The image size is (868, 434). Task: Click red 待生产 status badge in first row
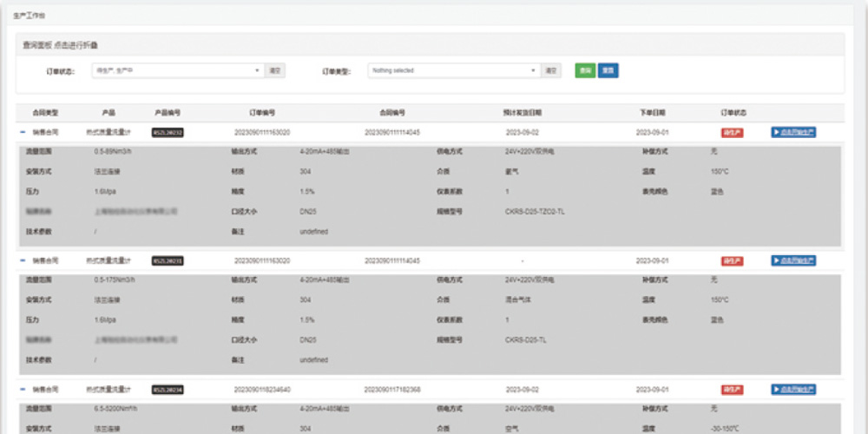(732, 132)
